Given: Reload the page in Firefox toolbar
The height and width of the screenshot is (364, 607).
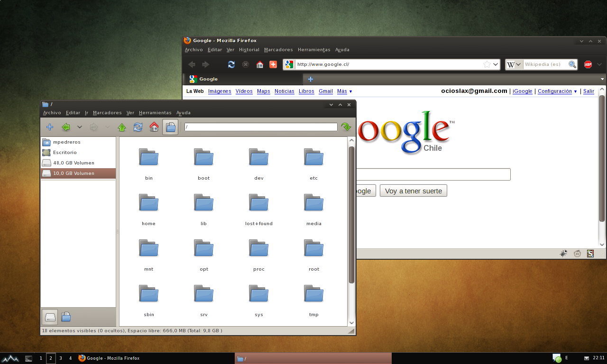Looking at the screenshot, I should click(231, 64).
